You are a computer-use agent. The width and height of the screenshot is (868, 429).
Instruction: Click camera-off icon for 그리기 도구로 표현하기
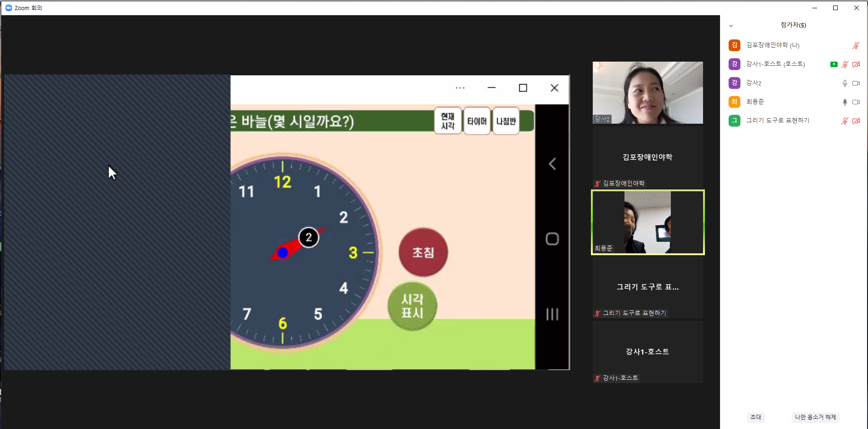[856, 121]
